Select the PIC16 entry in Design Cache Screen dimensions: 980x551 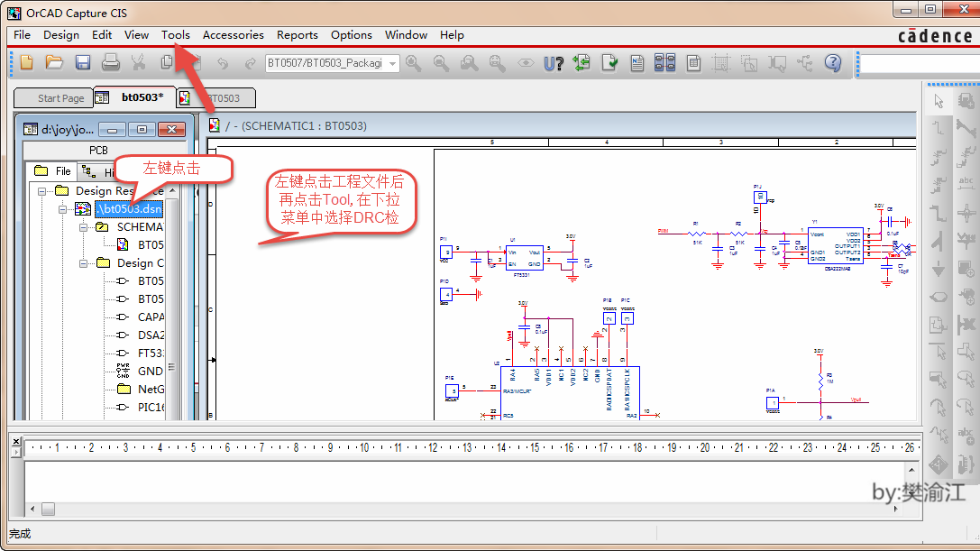(x=151, y=408)
